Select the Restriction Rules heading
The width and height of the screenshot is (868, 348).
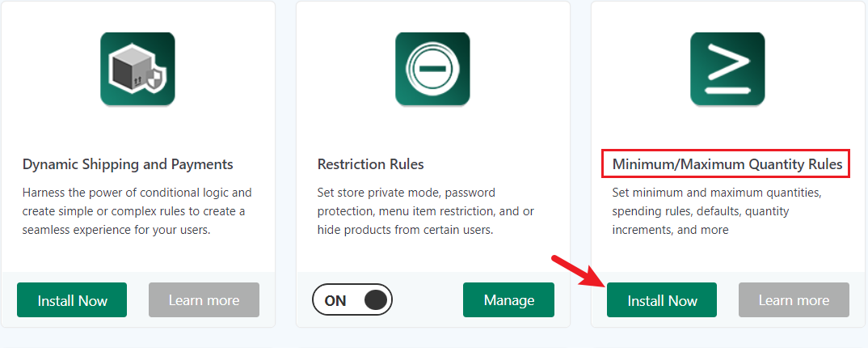(x=370, y=164)
